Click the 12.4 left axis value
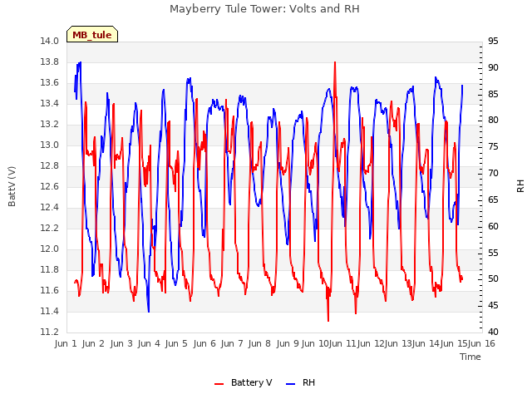 click(x=49, y=207)
